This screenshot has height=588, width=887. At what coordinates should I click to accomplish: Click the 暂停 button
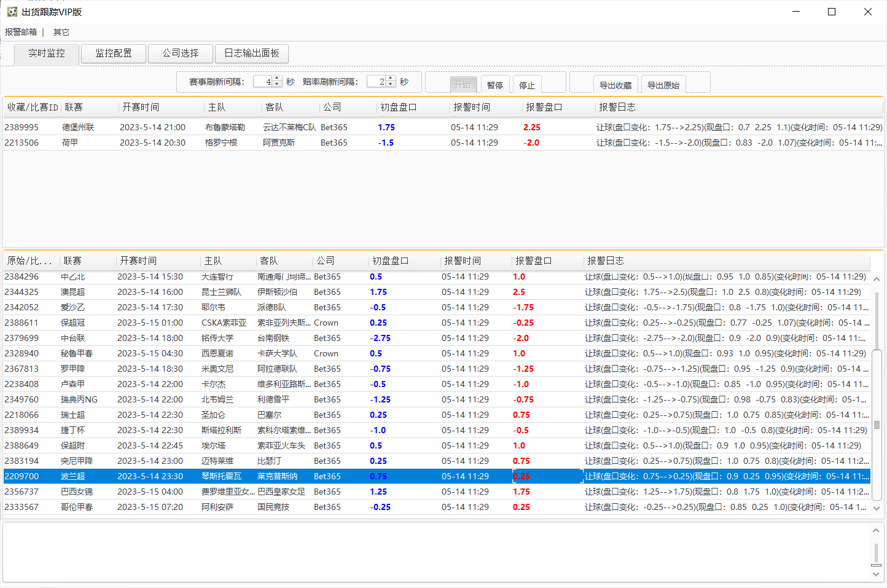tap(495, 85)
